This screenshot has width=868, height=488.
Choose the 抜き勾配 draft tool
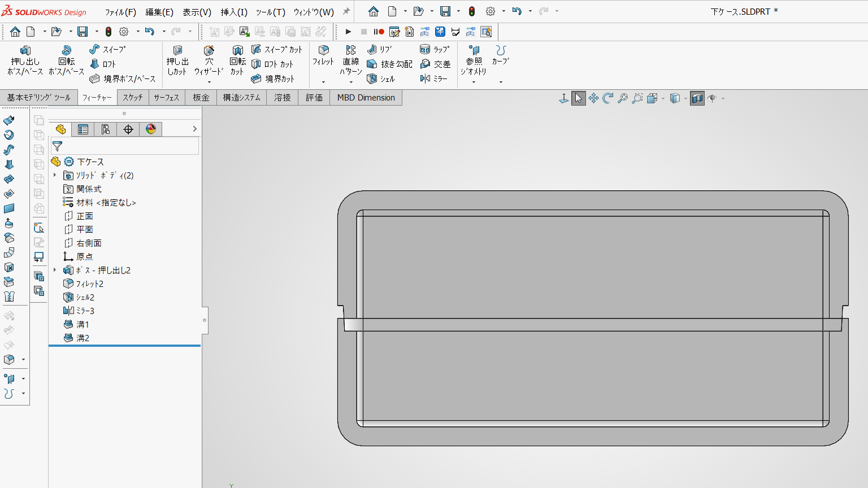389,64
